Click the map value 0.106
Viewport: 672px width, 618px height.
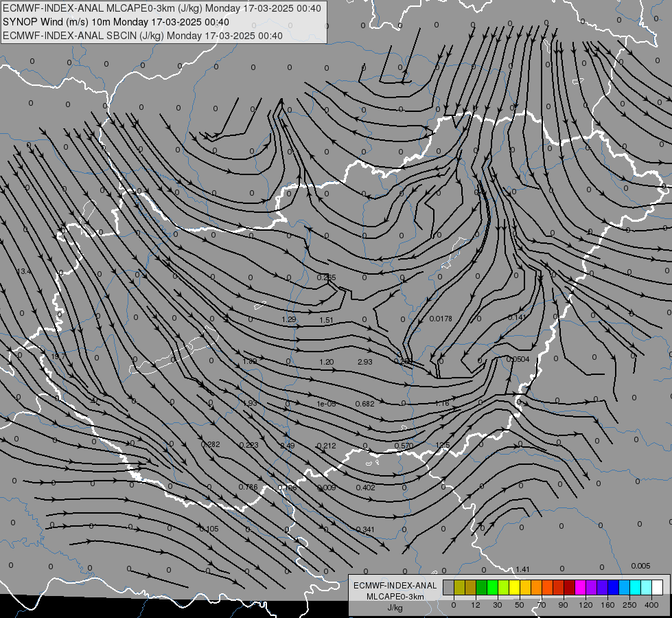coord(287,488)
